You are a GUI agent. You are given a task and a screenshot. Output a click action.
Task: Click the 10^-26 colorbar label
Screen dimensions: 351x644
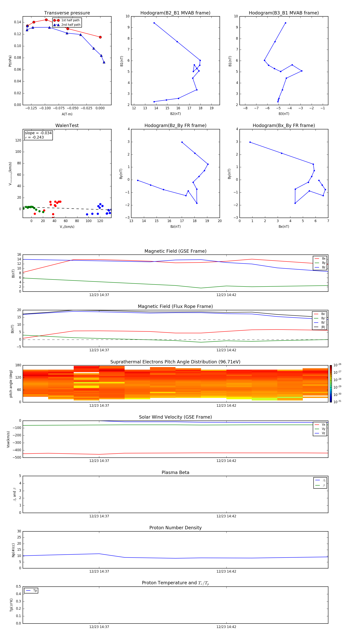tap(337, 365)
